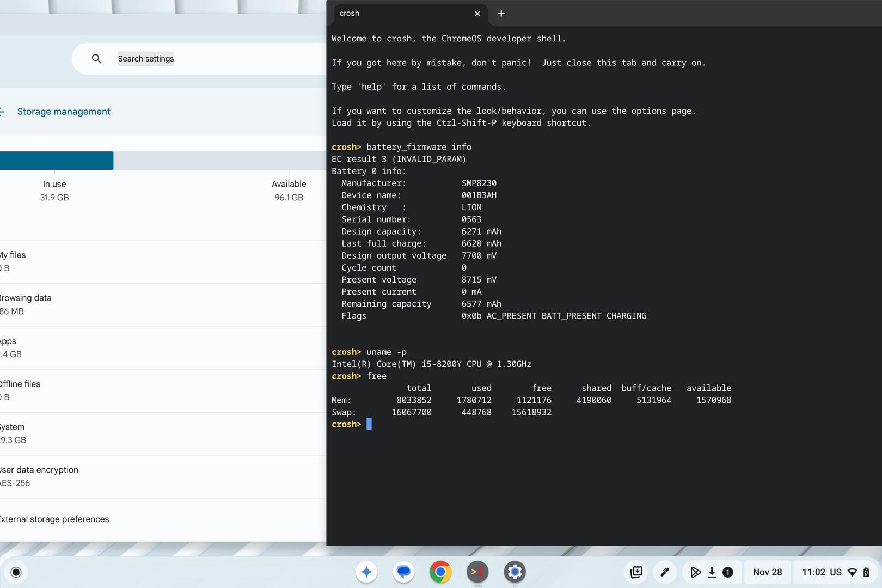The width and height of the screenshot is (882, 588).
Task: Click the '96.1 GB' available value
Action: [289, 198]
